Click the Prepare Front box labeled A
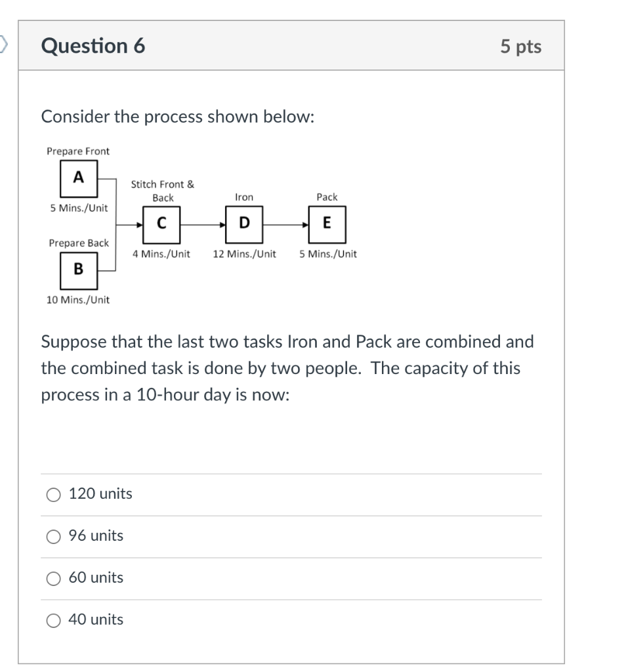Screen dimensions: 628x672 pyautogui.click(x=78, y=178)
